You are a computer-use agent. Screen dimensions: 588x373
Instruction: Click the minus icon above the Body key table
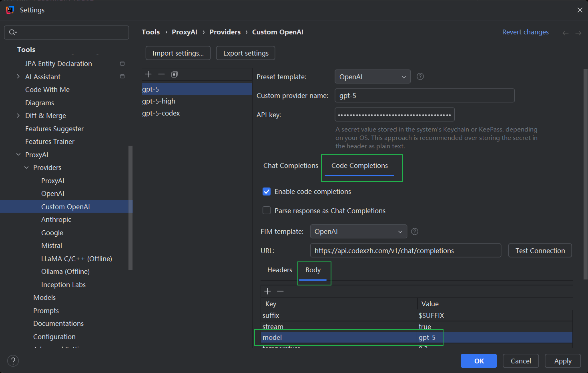(280, 291)
